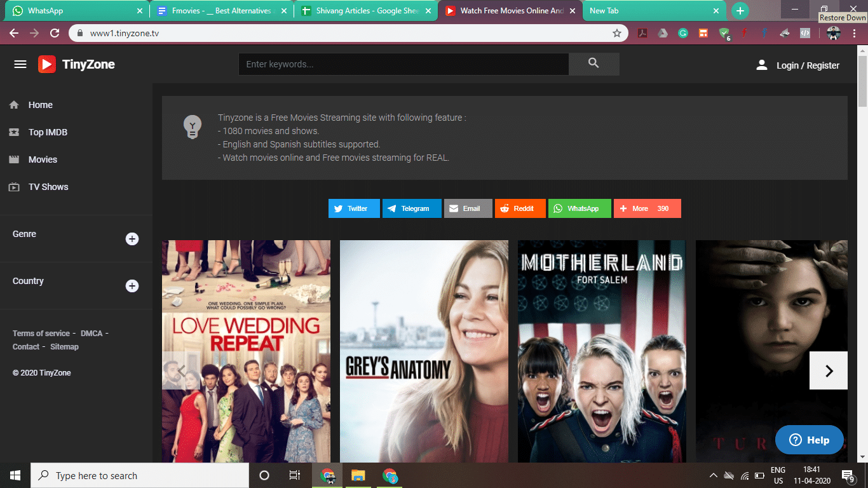Screen dimensions: 868x488
Task: Click the search magnifier button
Action: click(593, 64)
